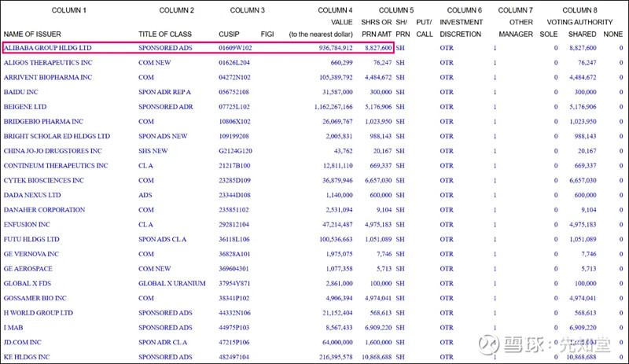Click BRIGHT SCHOLAR ED HLDGS LTD

click(57, 136)
